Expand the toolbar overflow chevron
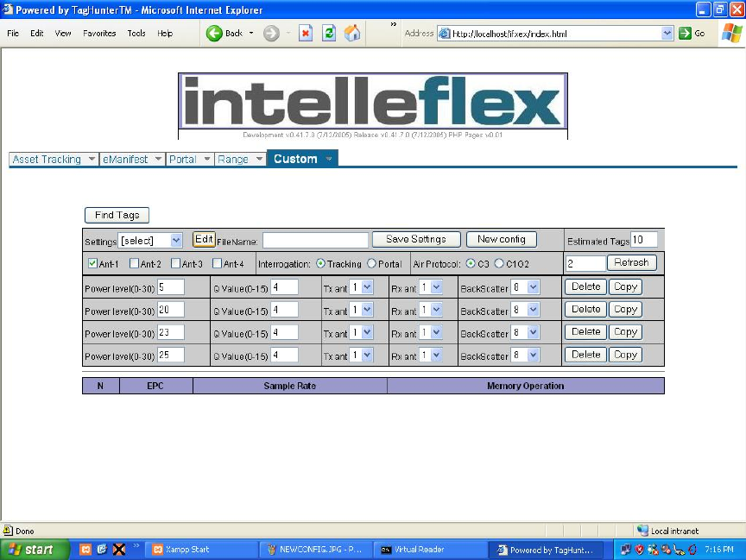 [x=394, y=24]
